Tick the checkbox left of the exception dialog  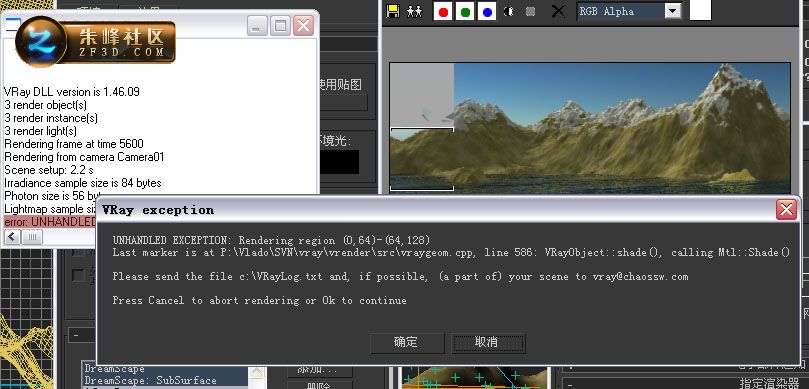[x=78, y=275]
